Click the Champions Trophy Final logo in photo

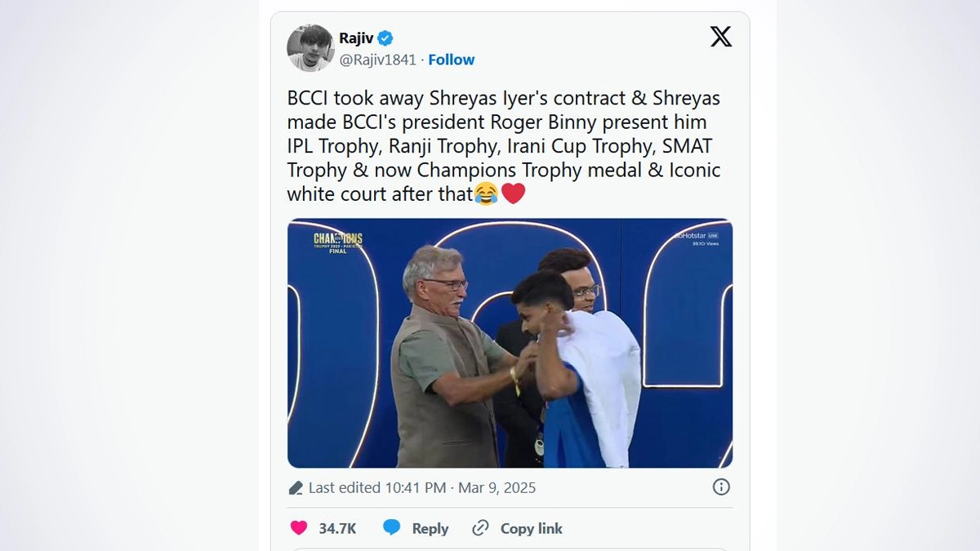point(337,242)
